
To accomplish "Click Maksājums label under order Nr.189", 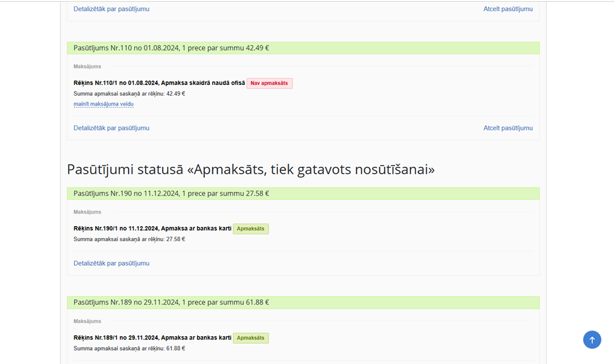I will [x=88, y=321].
